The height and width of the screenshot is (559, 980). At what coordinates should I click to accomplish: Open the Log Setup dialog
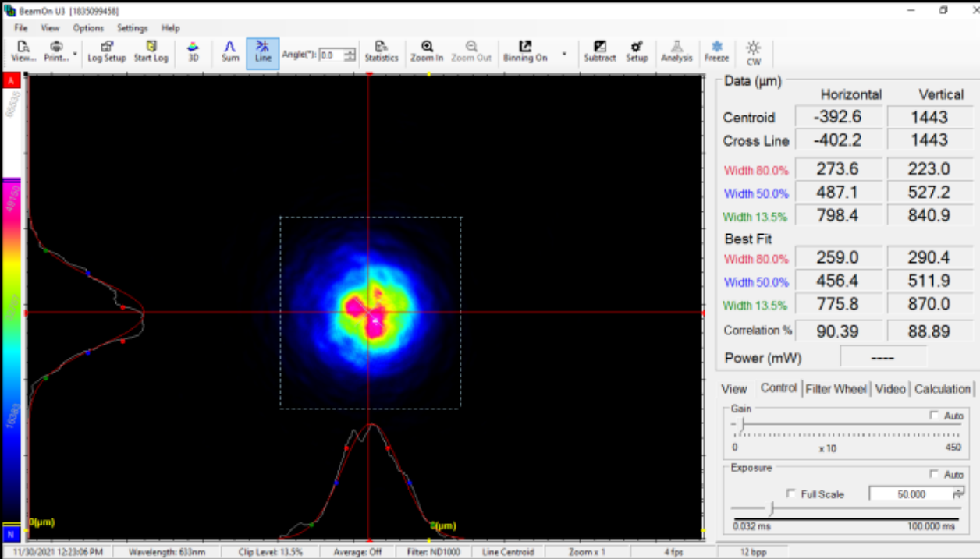point(107,51)
